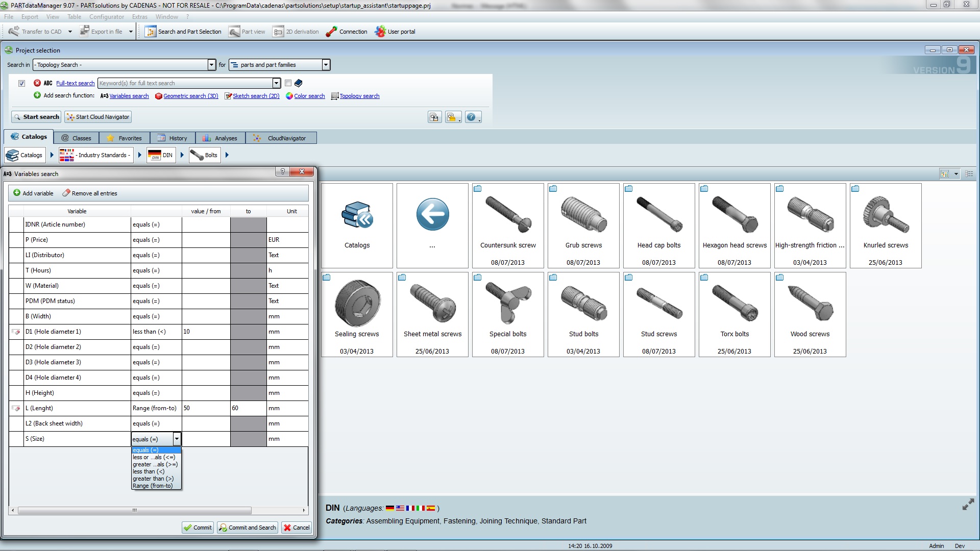Open the blue book icon beside keyword field
Viewport: 980px width, 551px height.
299,83
